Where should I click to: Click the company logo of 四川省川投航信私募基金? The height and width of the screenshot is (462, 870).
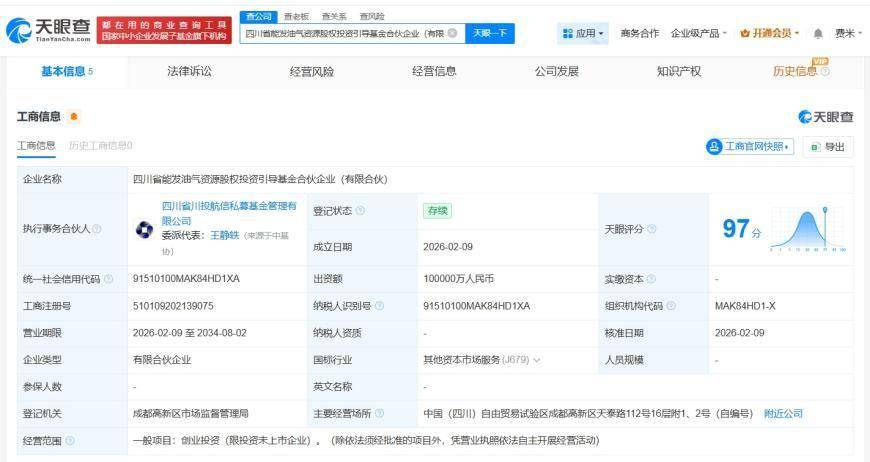pos(145,229)
